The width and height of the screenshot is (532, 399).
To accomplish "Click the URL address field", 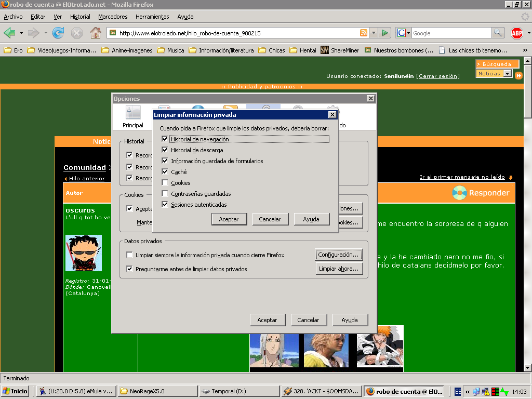I will tap(238, 33).
